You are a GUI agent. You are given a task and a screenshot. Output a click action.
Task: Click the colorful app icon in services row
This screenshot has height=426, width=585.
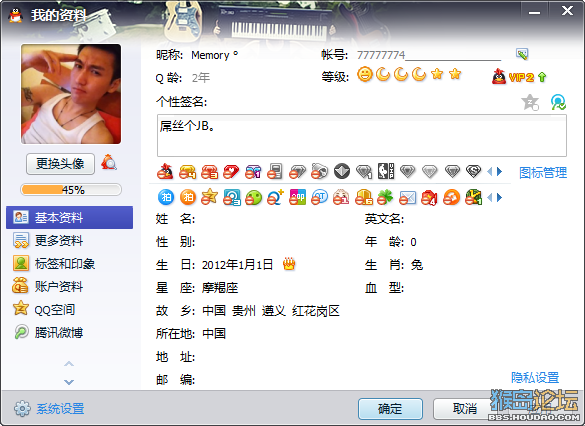click(297, 197)
